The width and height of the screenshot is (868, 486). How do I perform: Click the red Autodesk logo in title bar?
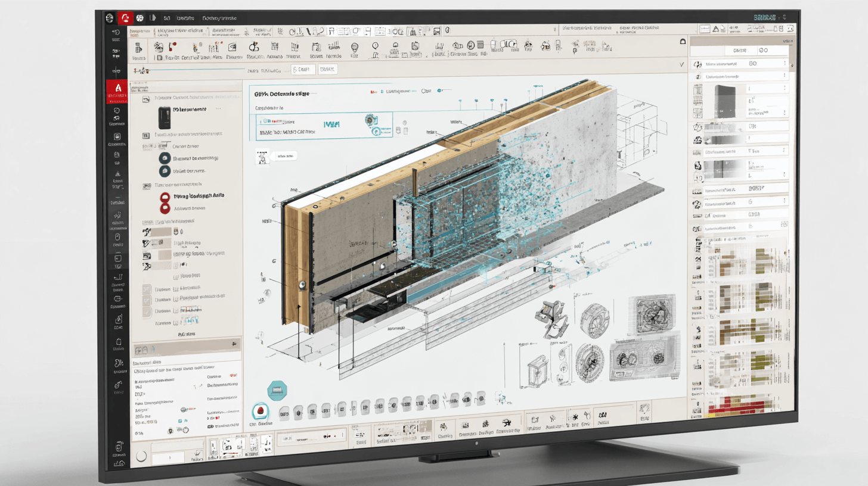pos(126,18)
